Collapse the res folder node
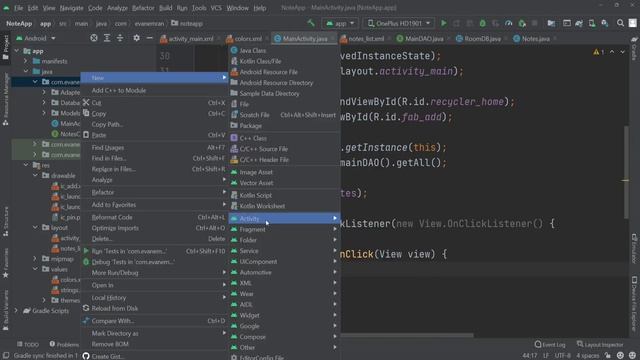 [26, 165]
